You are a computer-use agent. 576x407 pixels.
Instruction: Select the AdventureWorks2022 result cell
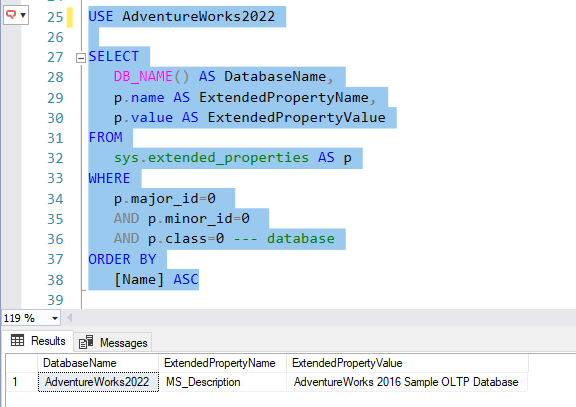point(98,382)
